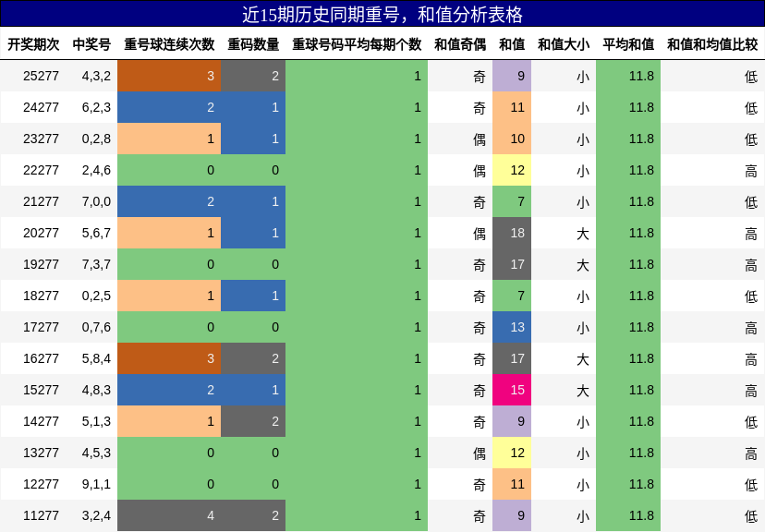The width and height of the screenshot is (765, 532).
Task: Click period cell 16277
Action: click(41, 358)
